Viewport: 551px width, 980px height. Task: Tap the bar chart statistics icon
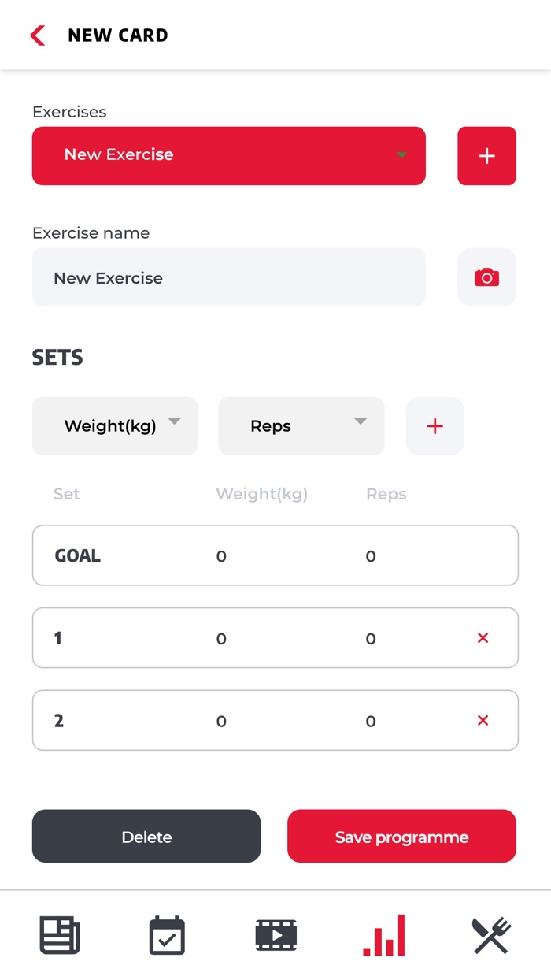point(383,935)
